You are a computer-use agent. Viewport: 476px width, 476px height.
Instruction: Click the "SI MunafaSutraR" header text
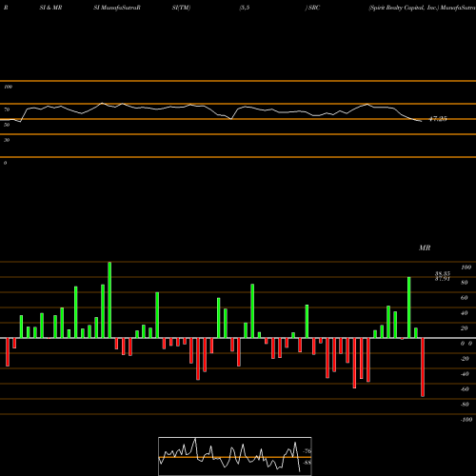117,8
